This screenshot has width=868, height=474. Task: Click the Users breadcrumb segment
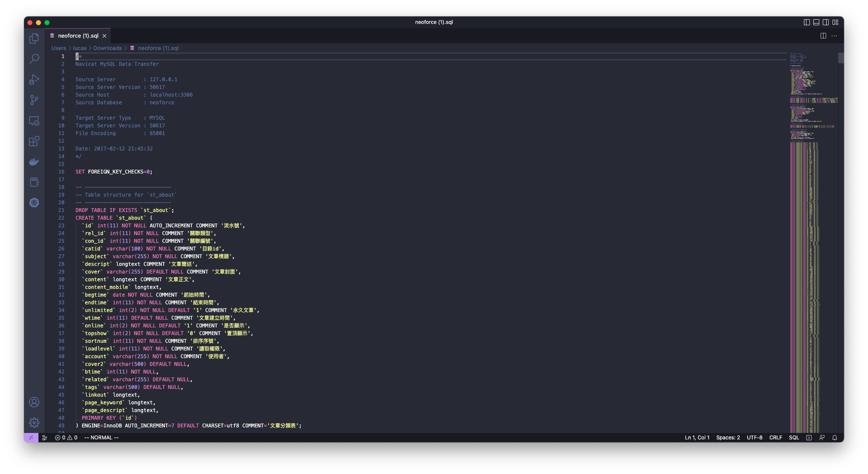[59, 48]
